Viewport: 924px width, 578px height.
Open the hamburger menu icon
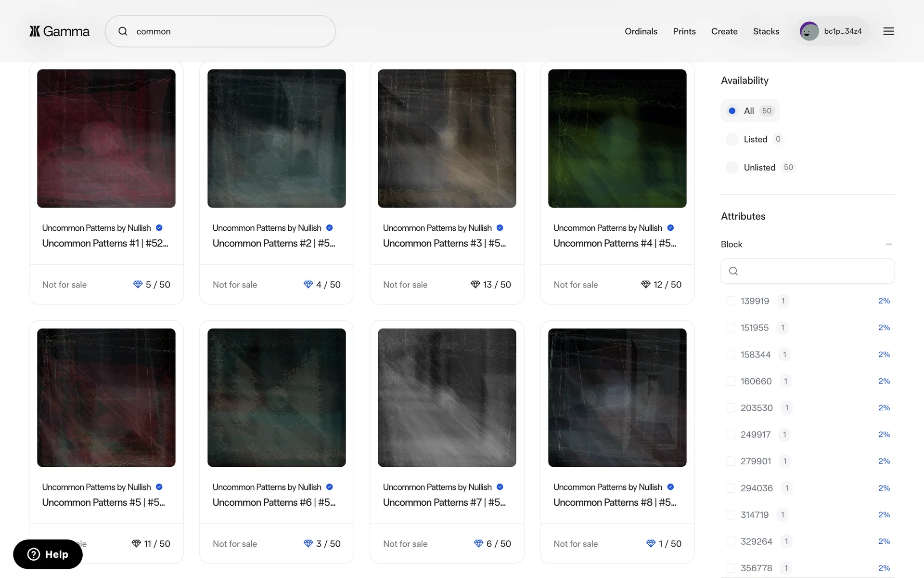tap(888, 31)
